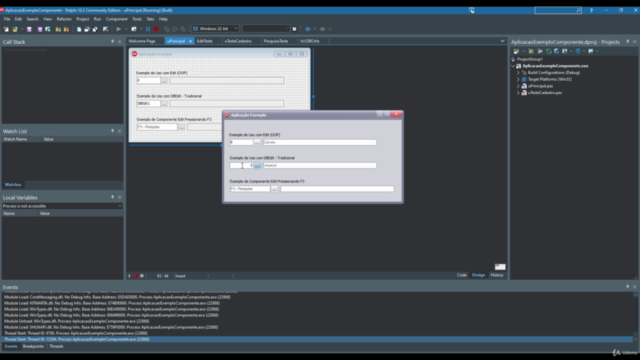Viewport: 640px width, 360px height.
Task: Pin the Events panel
Action: click(x=628, y=287)
